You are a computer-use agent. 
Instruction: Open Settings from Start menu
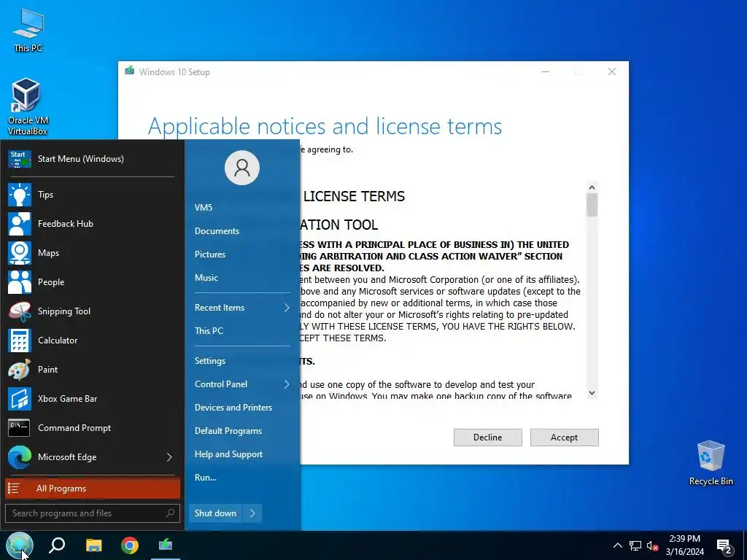click(209, 361)
